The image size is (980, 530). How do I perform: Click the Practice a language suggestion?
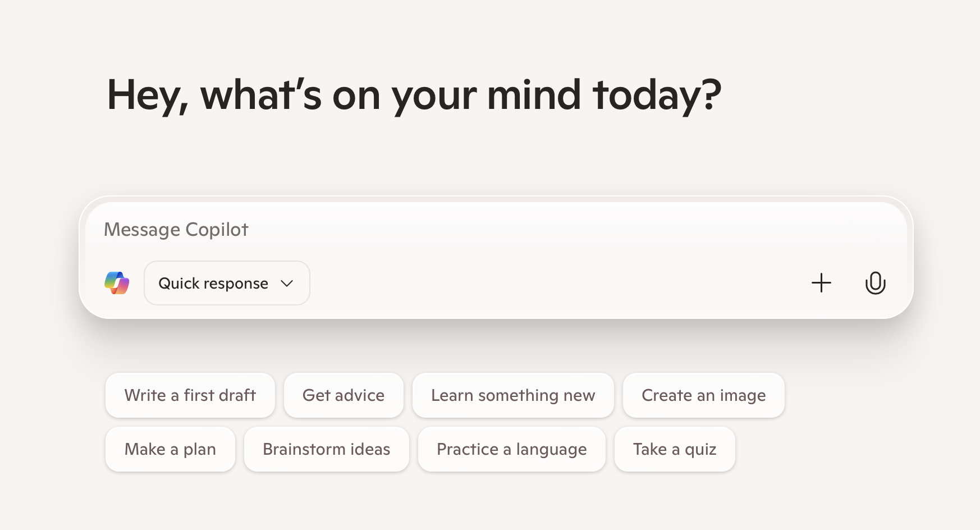[511, 449]
